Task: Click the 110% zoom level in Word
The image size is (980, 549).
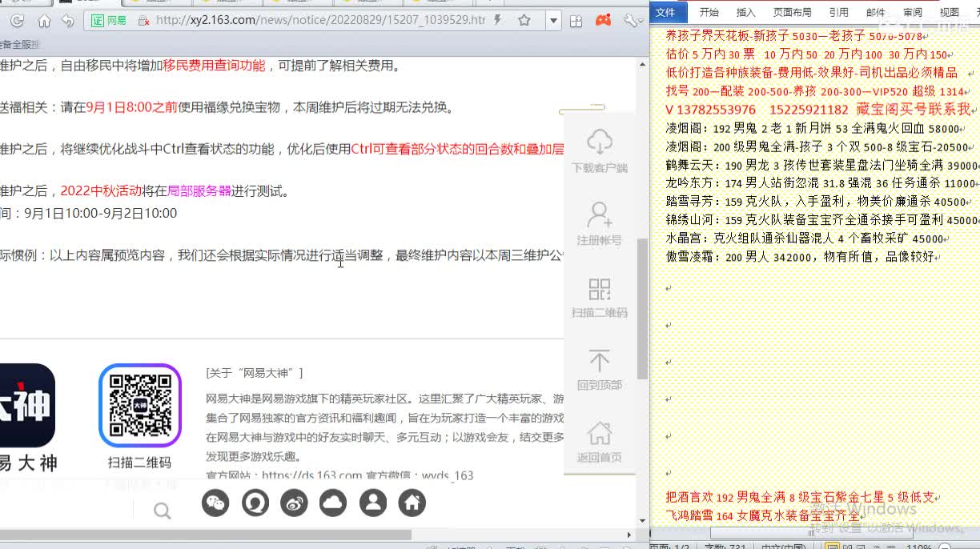Action: tap(918, 547)
